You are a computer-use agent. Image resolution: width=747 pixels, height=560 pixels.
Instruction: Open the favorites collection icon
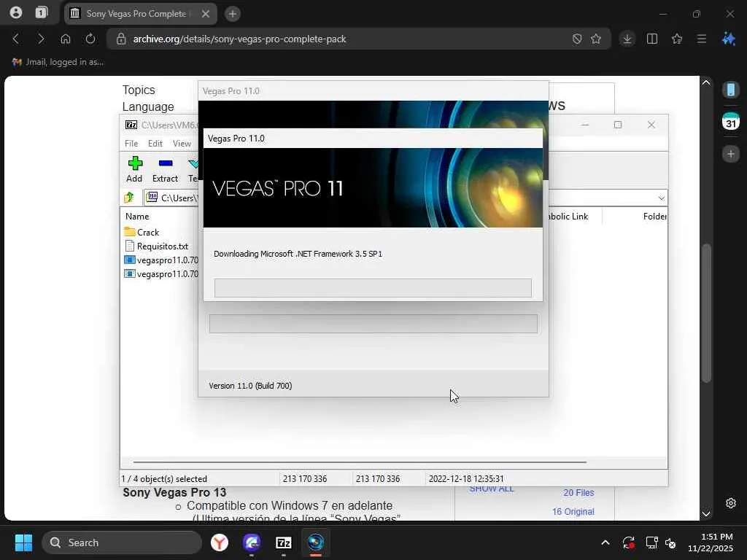(x=677, y=39)
